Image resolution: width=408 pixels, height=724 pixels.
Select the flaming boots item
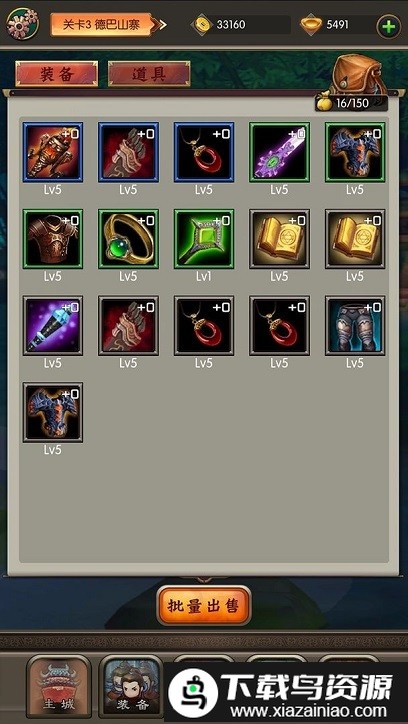pos(53,152)
